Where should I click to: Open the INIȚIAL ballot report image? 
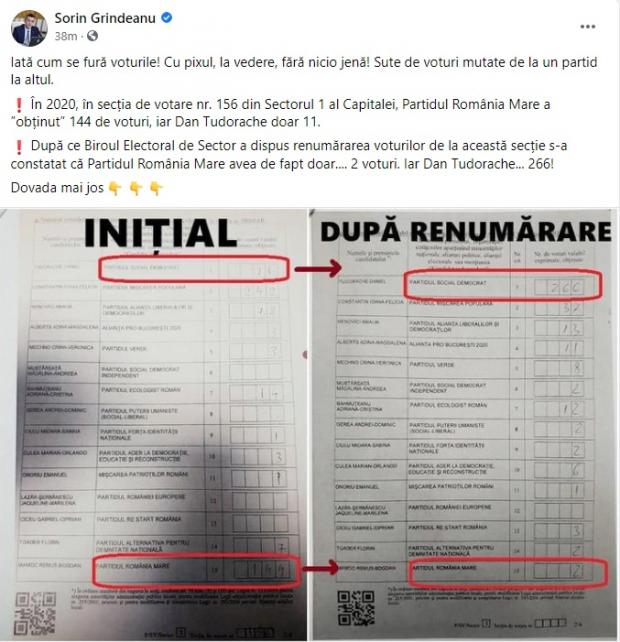(153, 425)
